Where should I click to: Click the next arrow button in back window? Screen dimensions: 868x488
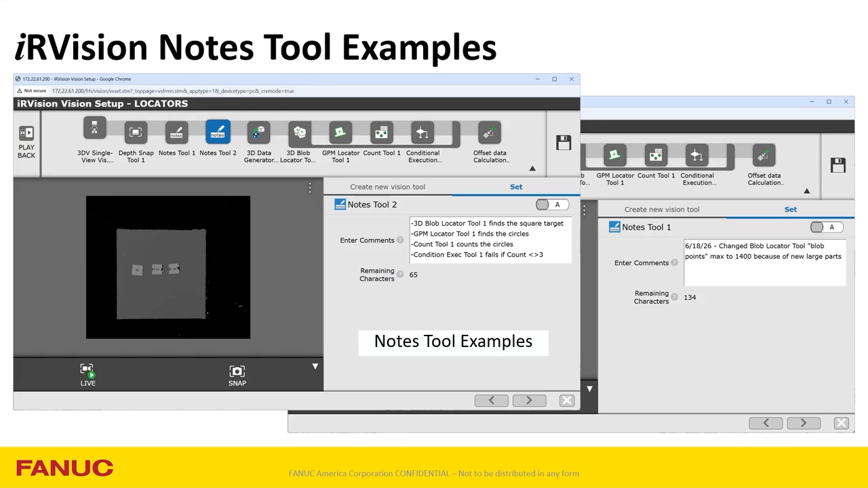[804, 423]
